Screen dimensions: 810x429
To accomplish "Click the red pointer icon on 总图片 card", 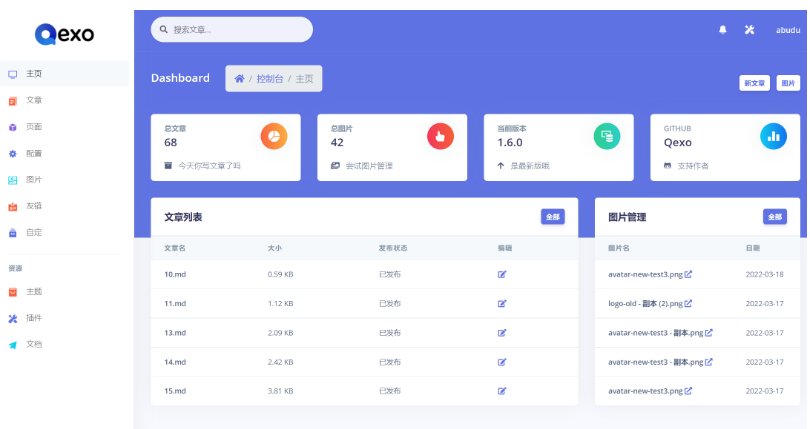I will tap(440, 136).
